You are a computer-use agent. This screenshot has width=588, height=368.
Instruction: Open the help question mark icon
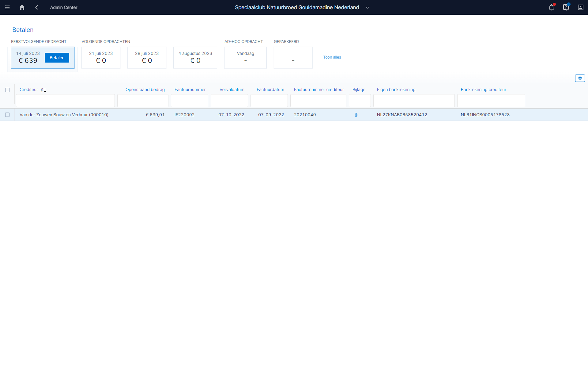tap(566, 7)
